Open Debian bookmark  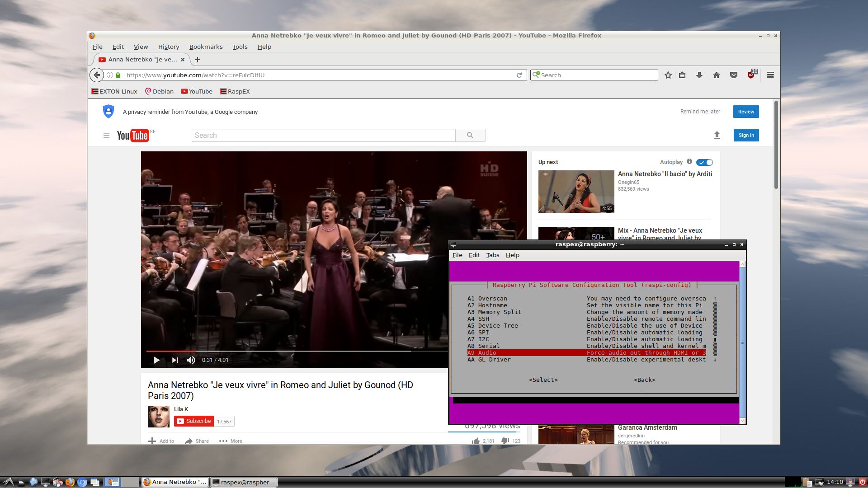coord(159,91)
